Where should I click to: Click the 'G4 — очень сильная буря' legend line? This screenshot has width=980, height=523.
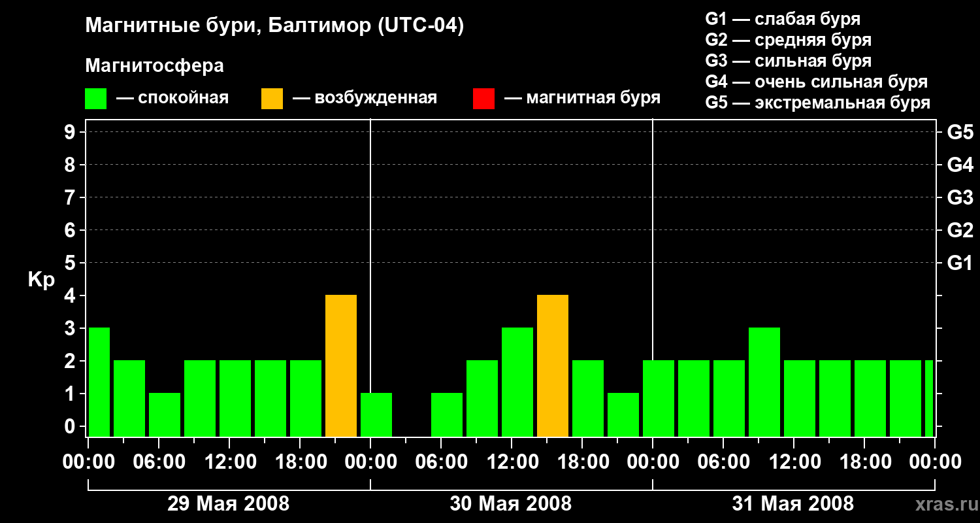point(817,82)
